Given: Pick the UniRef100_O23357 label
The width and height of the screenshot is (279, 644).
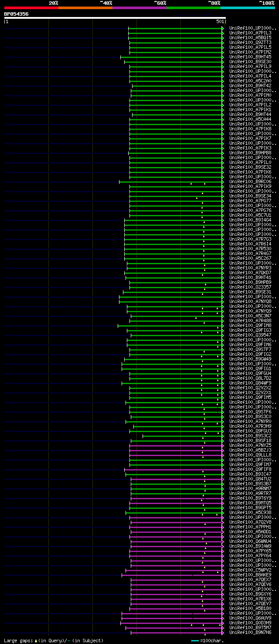Looking at the screenshot, I should [x=250, y=287].
